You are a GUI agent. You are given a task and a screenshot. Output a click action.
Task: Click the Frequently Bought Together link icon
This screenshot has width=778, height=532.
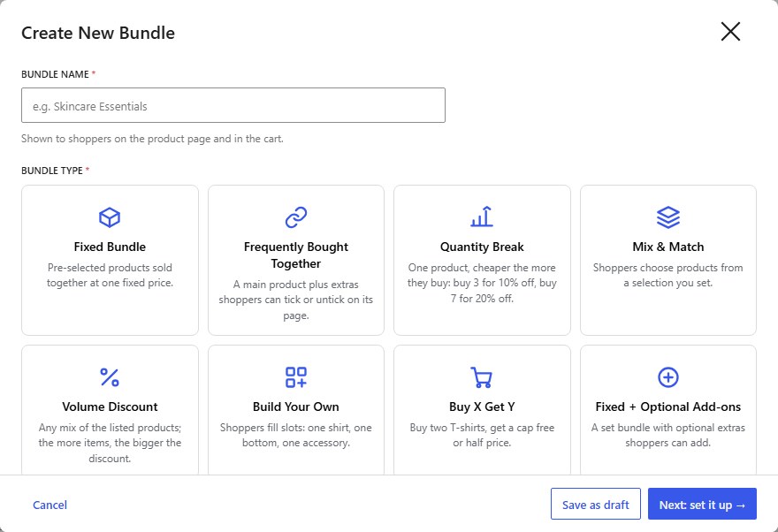click(x=295, y=217)
